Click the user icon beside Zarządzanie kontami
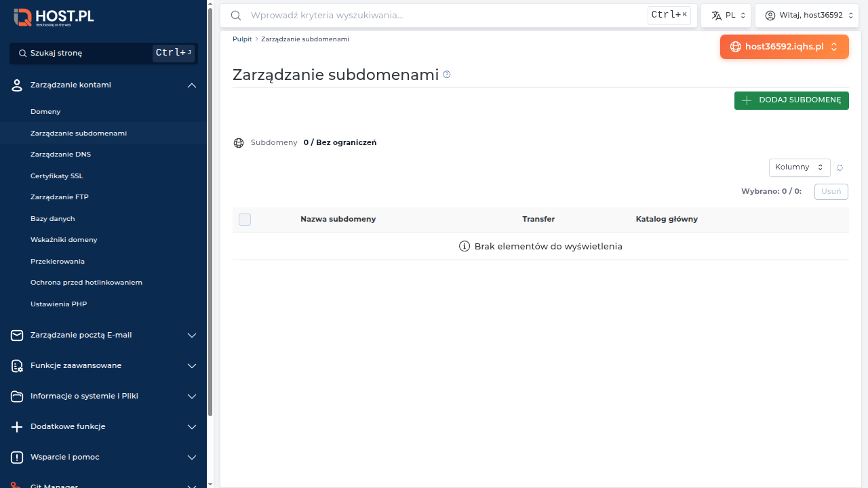 tap(18, 85)
